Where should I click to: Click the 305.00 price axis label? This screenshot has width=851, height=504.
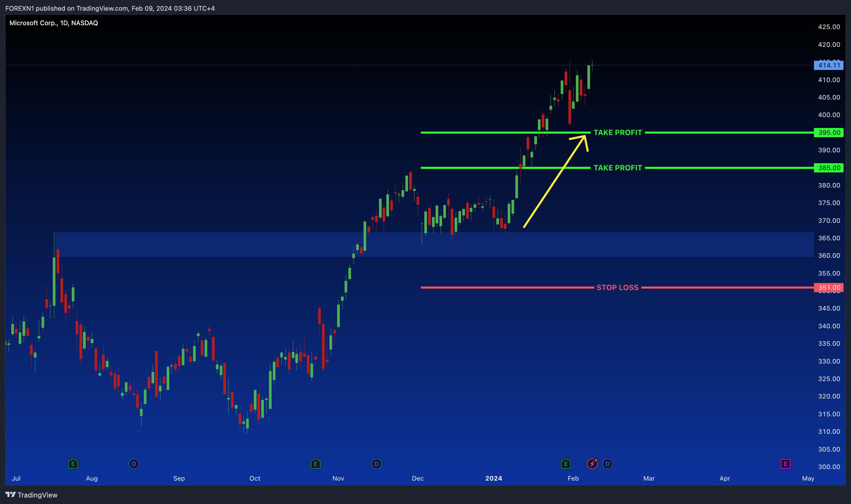[829, 449]
